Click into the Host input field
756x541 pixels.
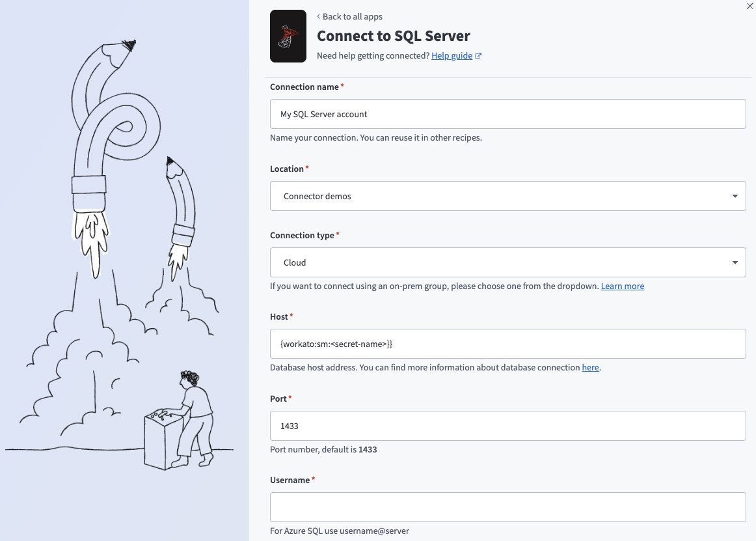[x=507, y=343]
